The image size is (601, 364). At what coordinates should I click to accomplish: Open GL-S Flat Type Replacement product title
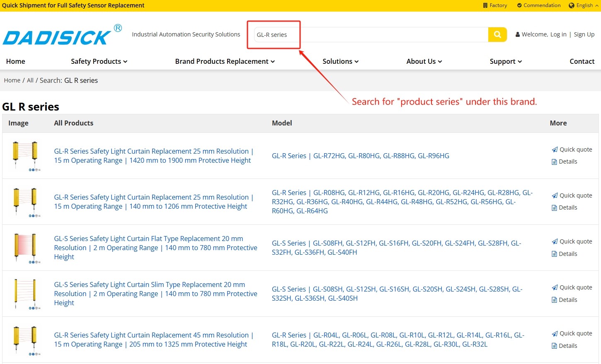156,248
